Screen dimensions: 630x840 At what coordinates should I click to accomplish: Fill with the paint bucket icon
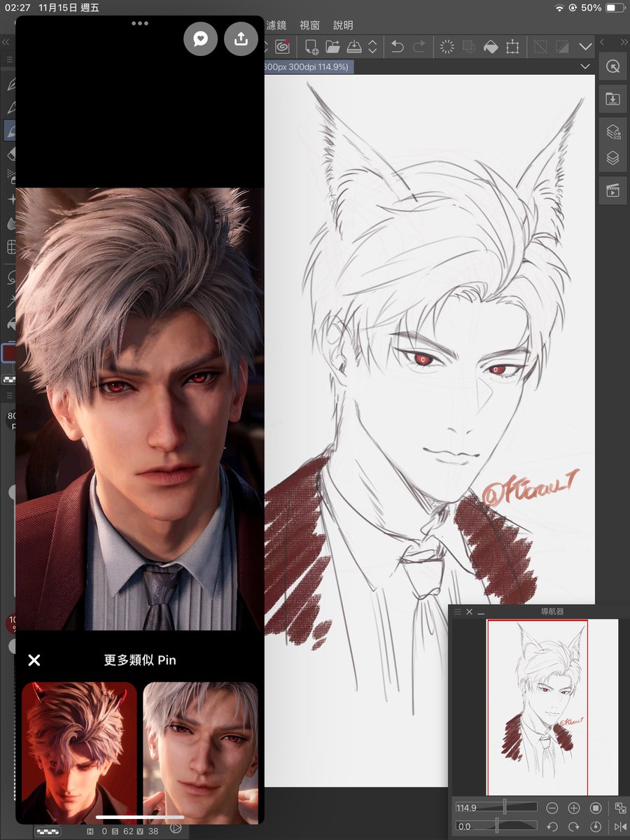click(491, 47)
